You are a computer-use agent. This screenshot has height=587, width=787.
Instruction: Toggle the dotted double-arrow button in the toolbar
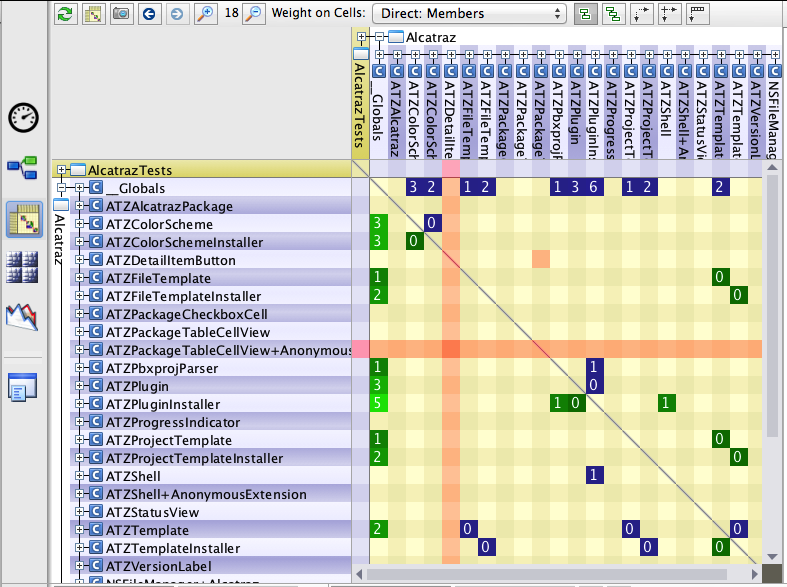tap(670, 14)
